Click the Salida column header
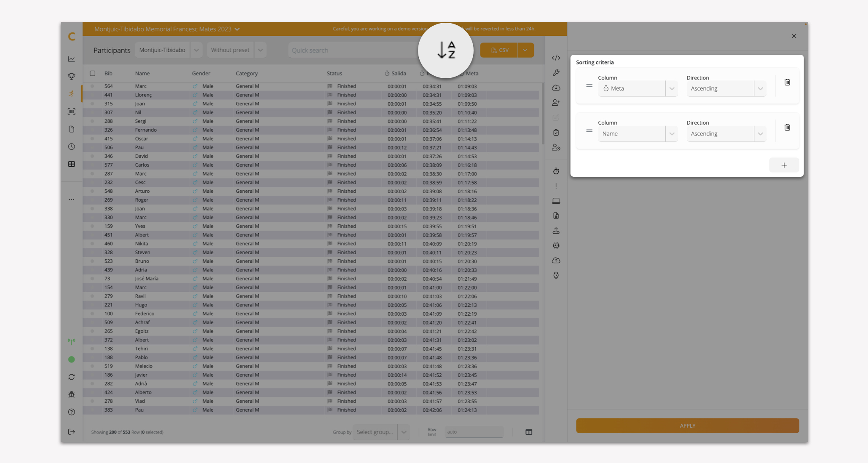The width and height of the screenshot is (868, 463). [x=395, y=73]
